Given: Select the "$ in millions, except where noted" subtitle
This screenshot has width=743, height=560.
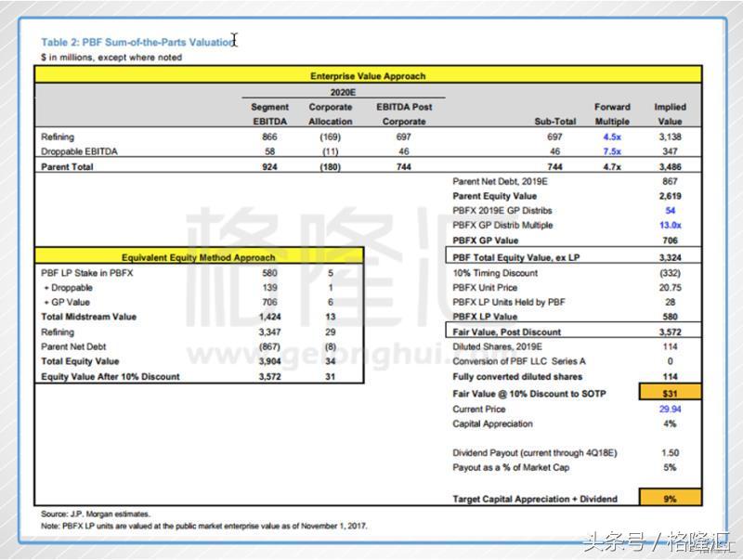Looking at the screenshot, I should tap(111, 58).
